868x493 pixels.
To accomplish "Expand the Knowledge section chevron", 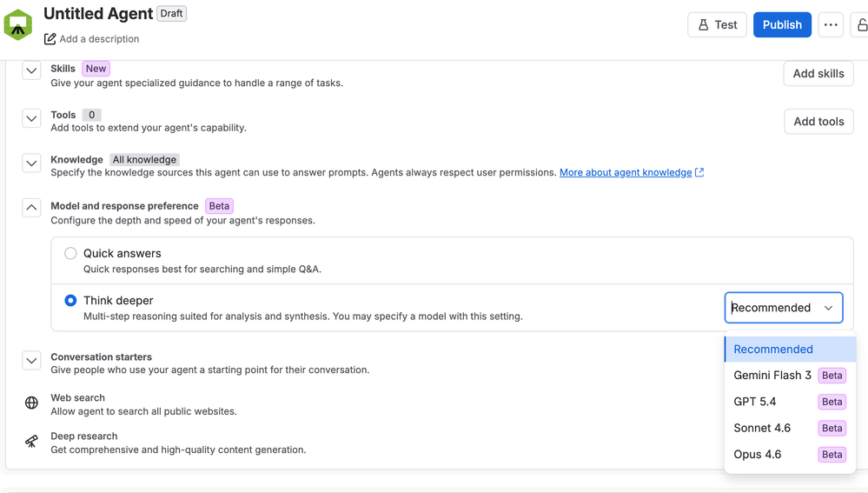I will click(31, 163).
